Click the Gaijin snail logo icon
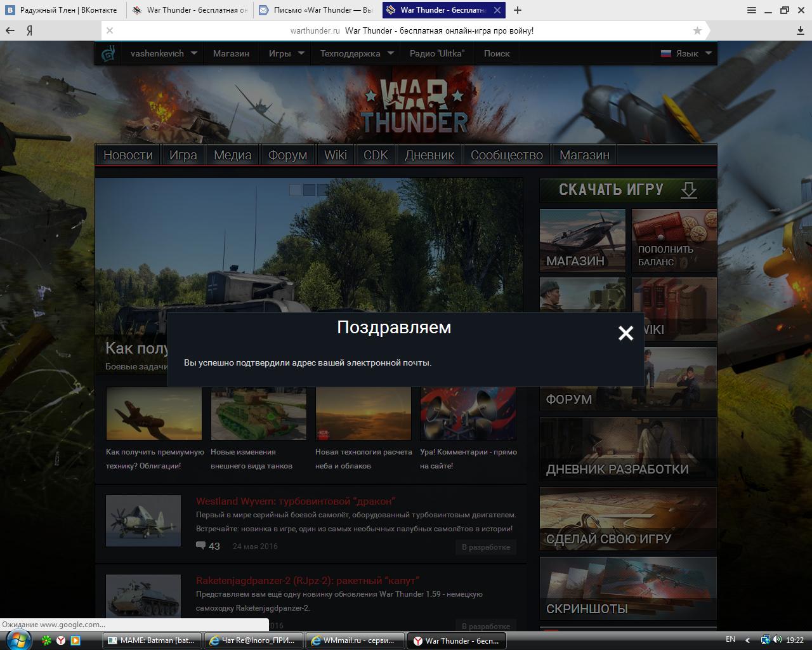812x650 pixels. [108, 54]
